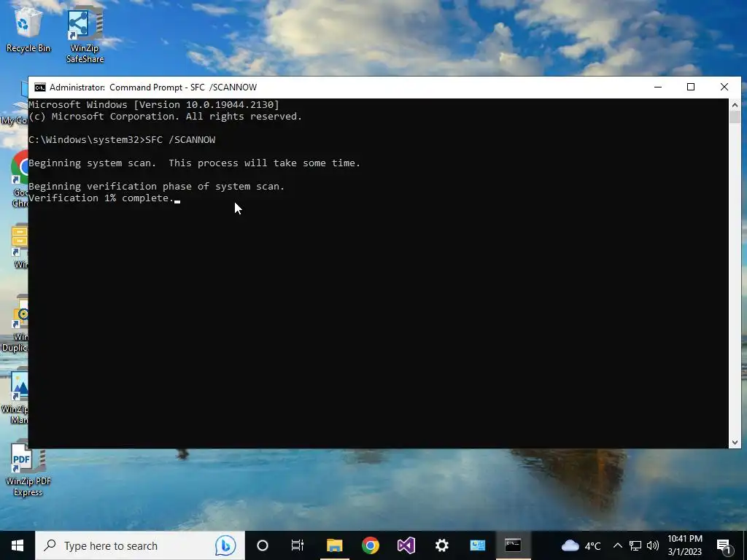This screenshot has width=747, height=560.
Task: Open Task View on taskbar
Action: coord(298,545)
